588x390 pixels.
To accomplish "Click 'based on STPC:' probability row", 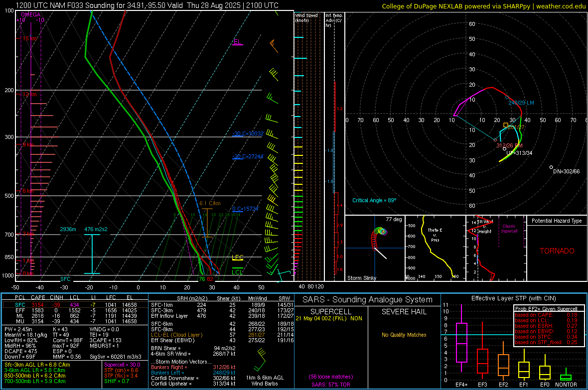I will [x=546, y=337].
